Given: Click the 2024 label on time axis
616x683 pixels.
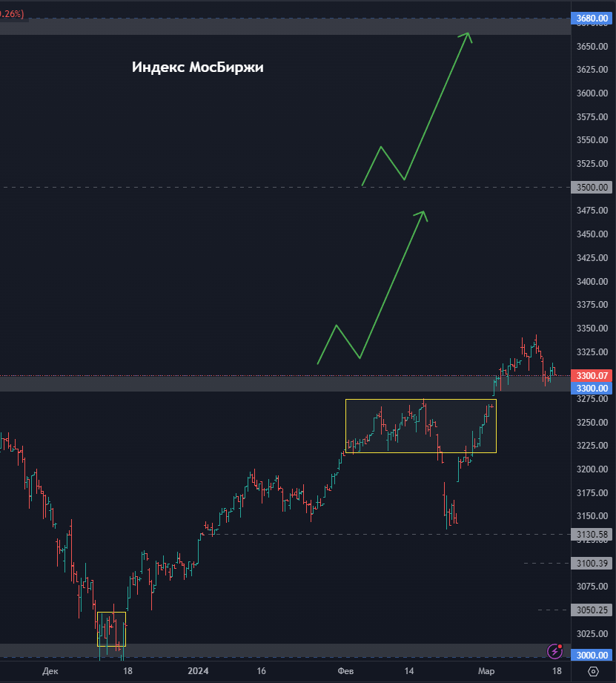Looking at the screenshot, I should click(x=198, y=671).
